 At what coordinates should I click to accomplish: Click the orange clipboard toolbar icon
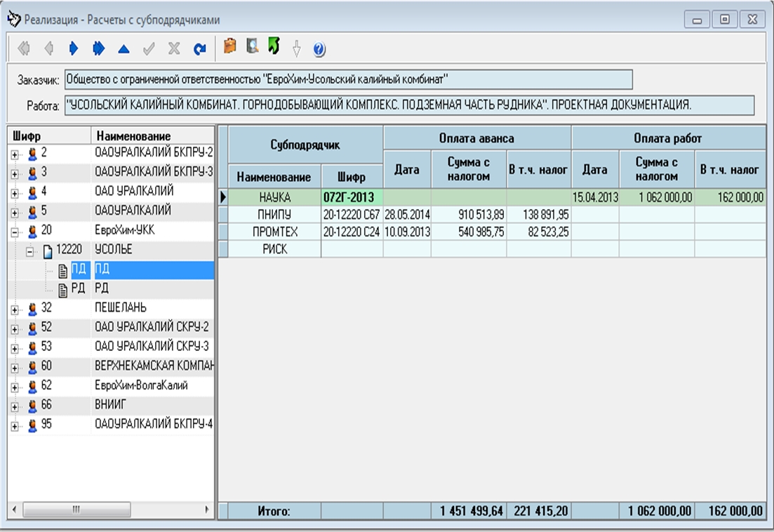pos(229,46)
